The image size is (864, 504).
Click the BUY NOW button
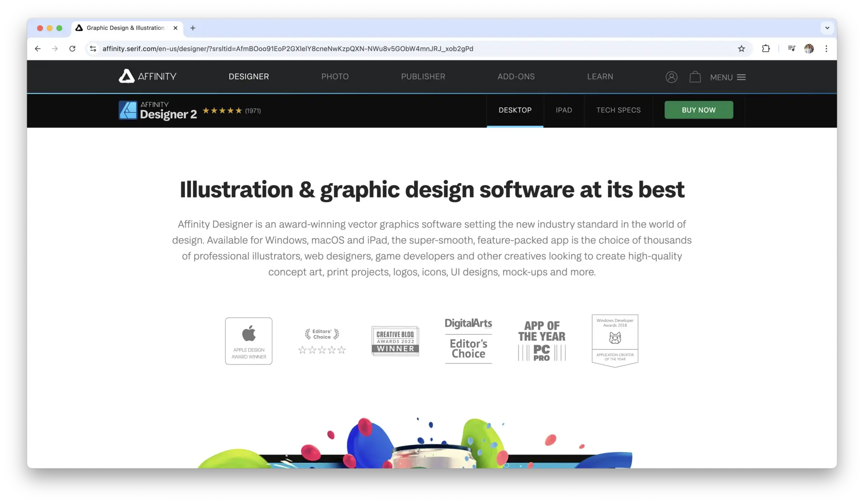coord(699,110)
